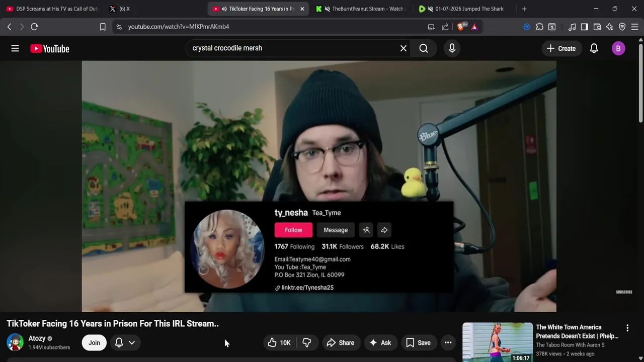Click the SUBSCRIBE watermark on the video

pos(624,292)
